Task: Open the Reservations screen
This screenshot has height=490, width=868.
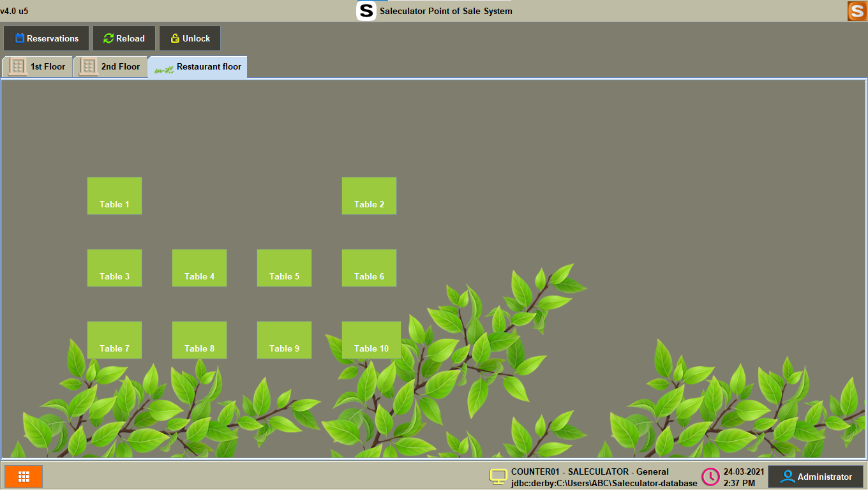Action: tap(46, 38)
